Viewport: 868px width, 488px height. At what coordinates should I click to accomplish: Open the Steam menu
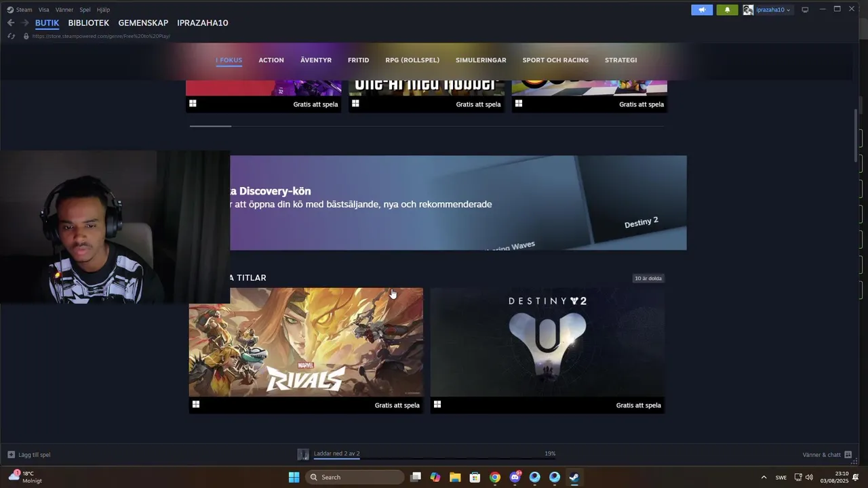[x=24, y=9]
